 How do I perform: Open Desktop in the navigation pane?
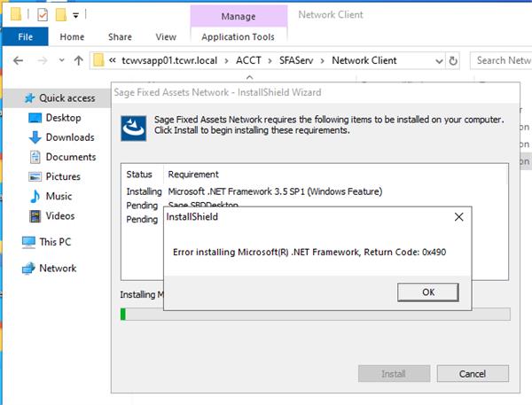coord(64,118)
